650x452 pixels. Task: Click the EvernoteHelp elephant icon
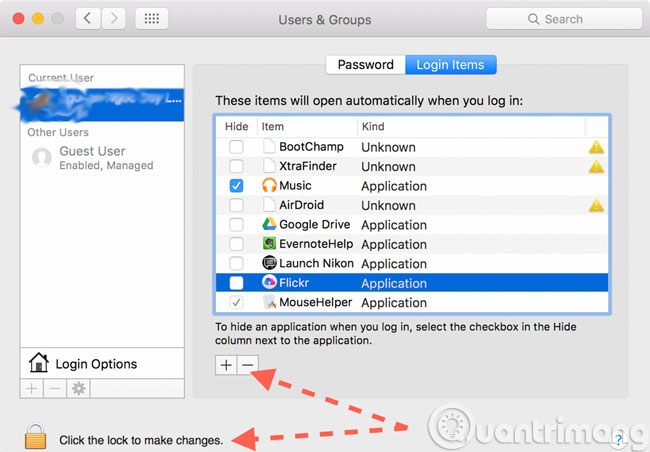(269, 243)
